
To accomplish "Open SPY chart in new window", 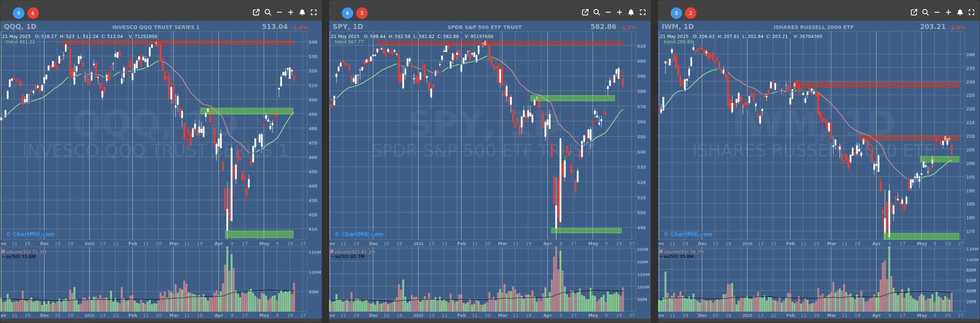I will click(585, 12).
